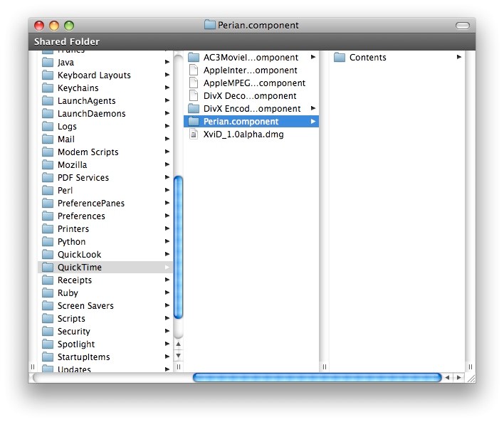The height and width of the screenshot is (422, 504).
Task: Select the Python folder name
Action: pos(71,242)
